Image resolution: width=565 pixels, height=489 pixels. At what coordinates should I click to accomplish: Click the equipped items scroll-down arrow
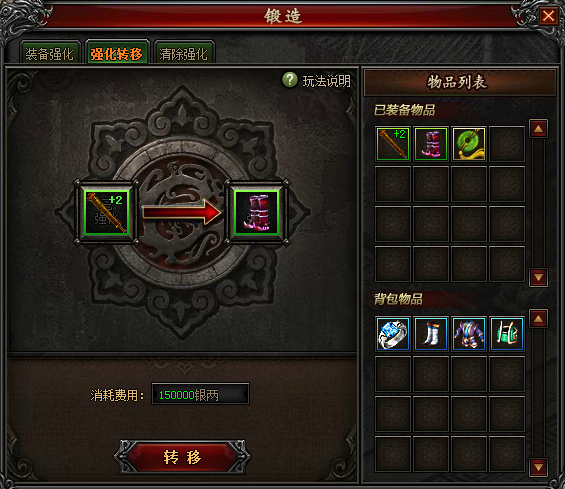tap(538, 277)
